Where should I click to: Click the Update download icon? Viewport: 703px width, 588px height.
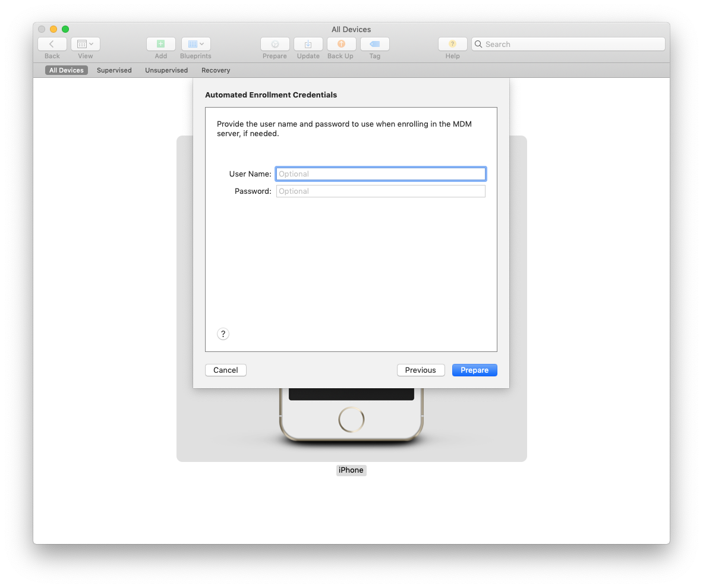coord(308,44)
